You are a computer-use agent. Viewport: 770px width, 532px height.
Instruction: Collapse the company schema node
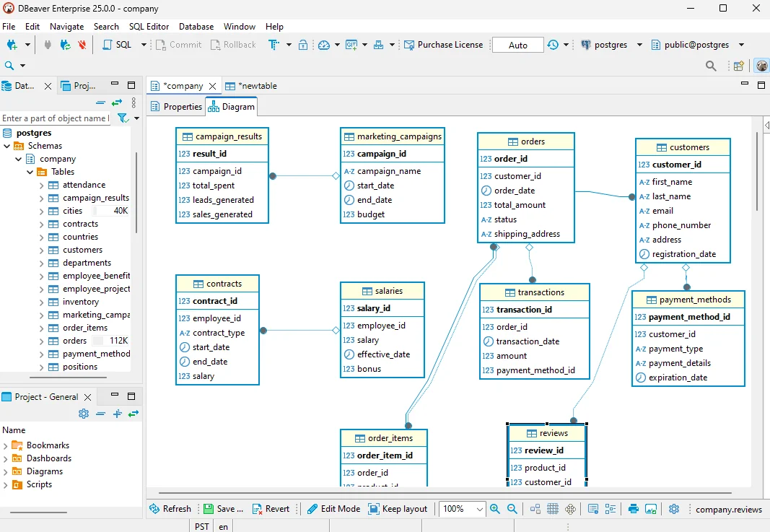tap(18, 159)
